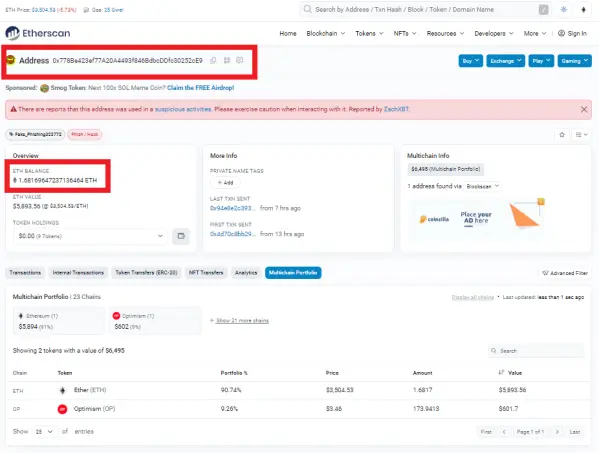Click the Buy button
Image resolution: width=599 pixels, height=453 pixels.
471,61
